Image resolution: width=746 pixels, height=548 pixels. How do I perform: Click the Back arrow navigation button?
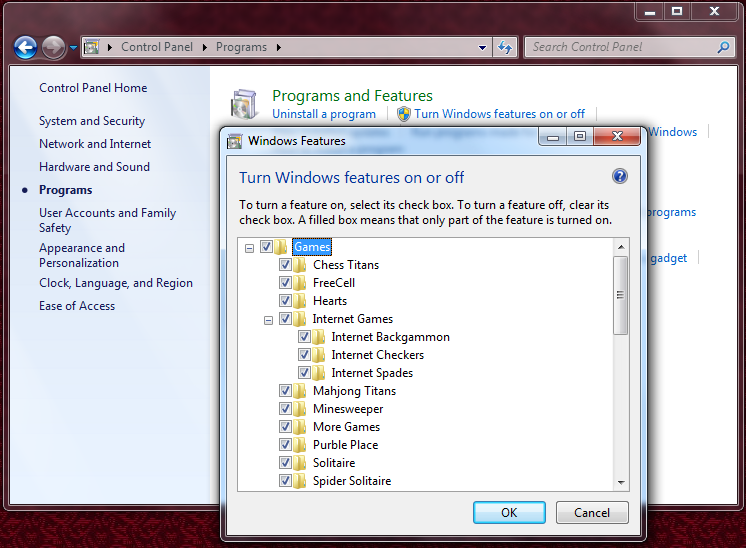click(25, 48)
